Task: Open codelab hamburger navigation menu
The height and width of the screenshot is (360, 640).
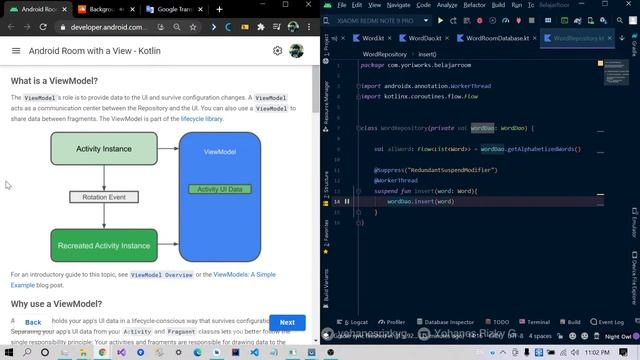Action: (x=16, y=51)
